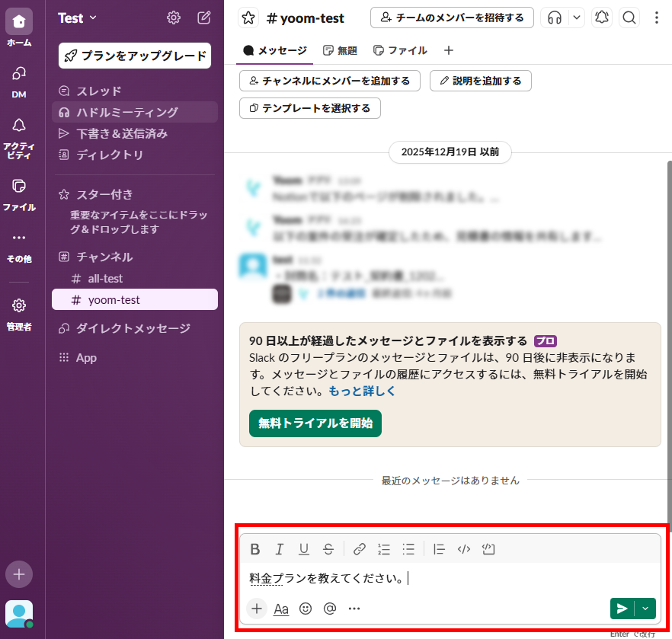
Task: Open notification bell settings for channel
Action: 602,18
